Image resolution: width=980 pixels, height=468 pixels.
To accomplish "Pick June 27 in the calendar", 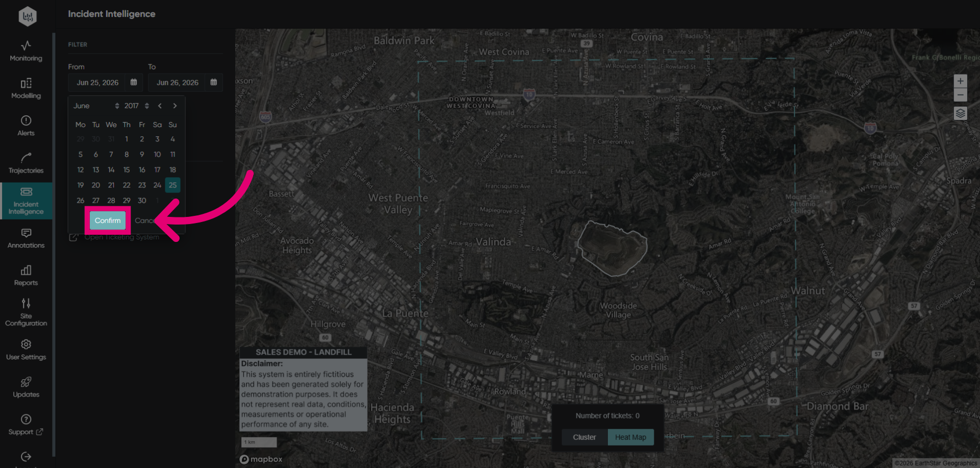I will [95, 201].
